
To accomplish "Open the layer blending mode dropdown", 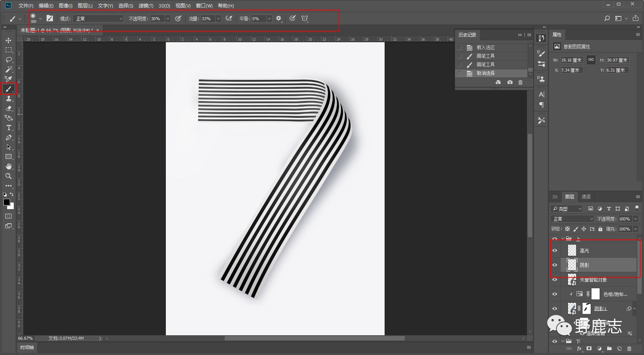I will [572, 219].
